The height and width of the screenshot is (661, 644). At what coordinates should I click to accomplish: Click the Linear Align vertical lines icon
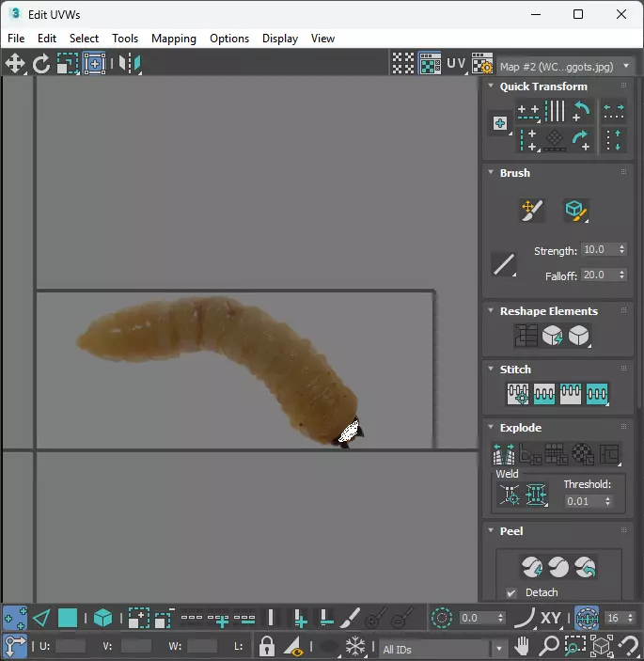click(x=555, y=111)
